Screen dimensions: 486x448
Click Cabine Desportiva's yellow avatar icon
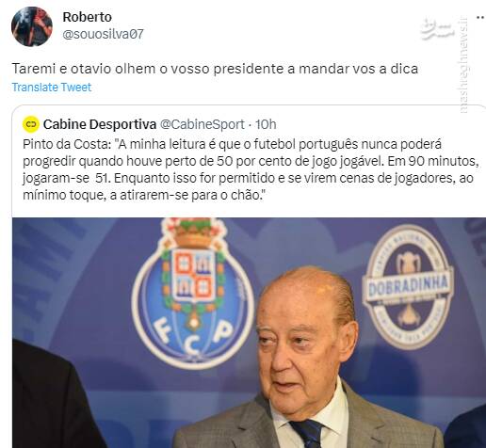(x=31, y=124)
